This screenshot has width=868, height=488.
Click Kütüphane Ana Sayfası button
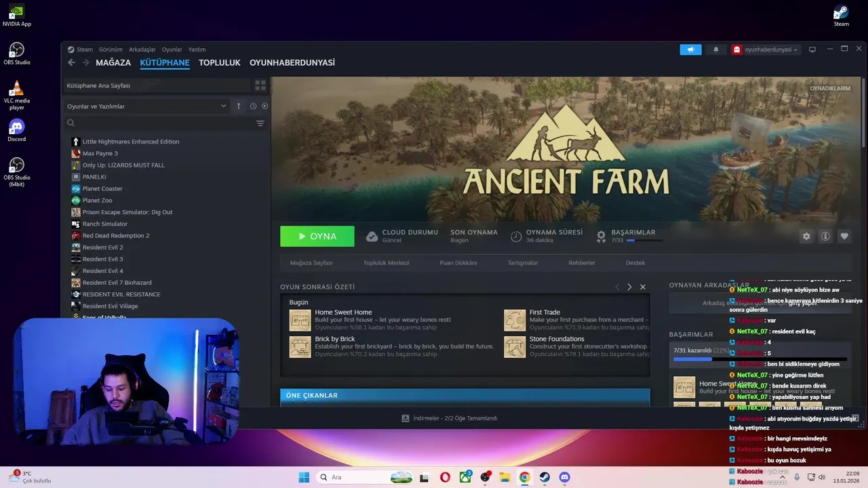pyautogui.click(x=157, y=85)
